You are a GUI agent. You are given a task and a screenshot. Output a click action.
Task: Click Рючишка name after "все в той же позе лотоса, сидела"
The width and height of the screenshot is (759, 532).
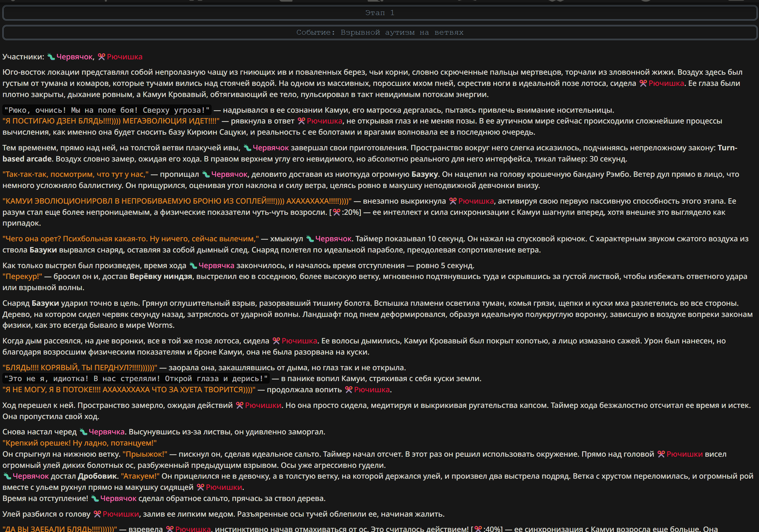pyautogui.click(x=299, y=341)
